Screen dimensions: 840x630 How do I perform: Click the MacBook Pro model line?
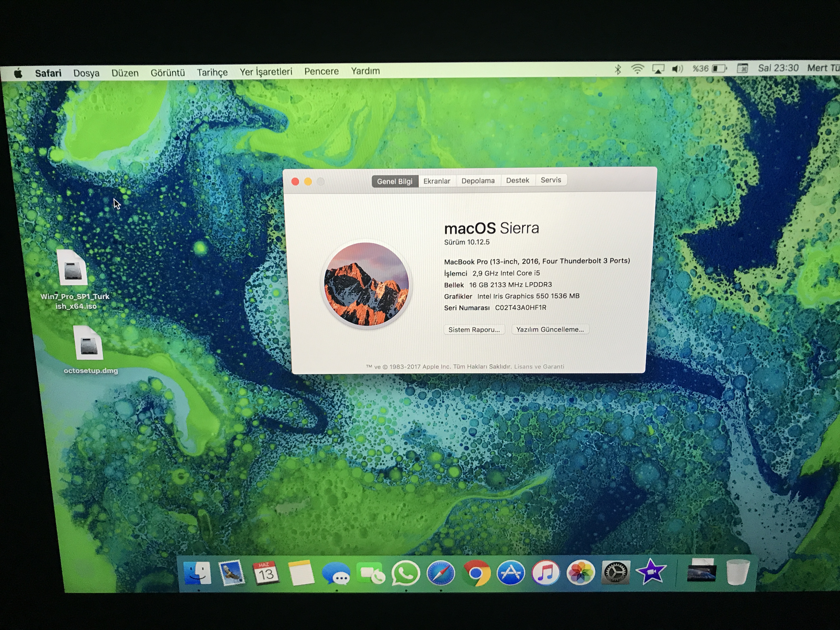click(537, 261)
